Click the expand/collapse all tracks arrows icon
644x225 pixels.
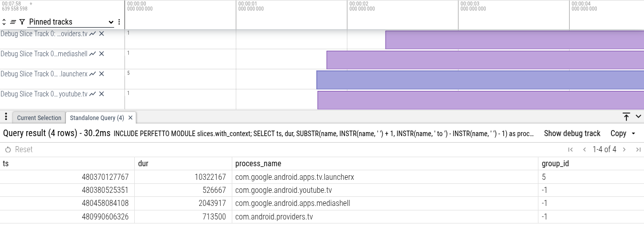click(4, 22)
